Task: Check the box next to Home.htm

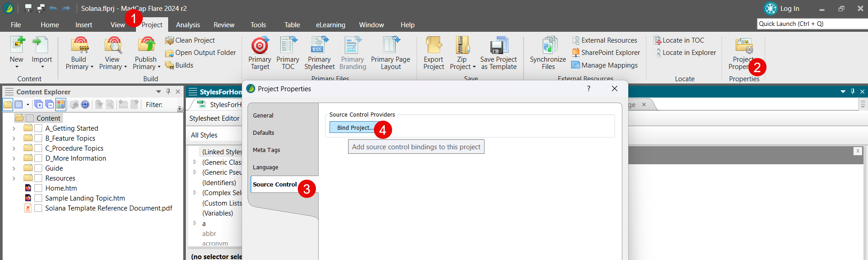Action: tap(39, 188)
